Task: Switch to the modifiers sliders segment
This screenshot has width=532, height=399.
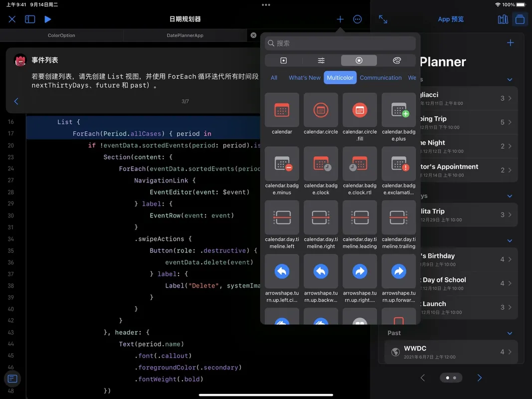Action: point(321,60)
